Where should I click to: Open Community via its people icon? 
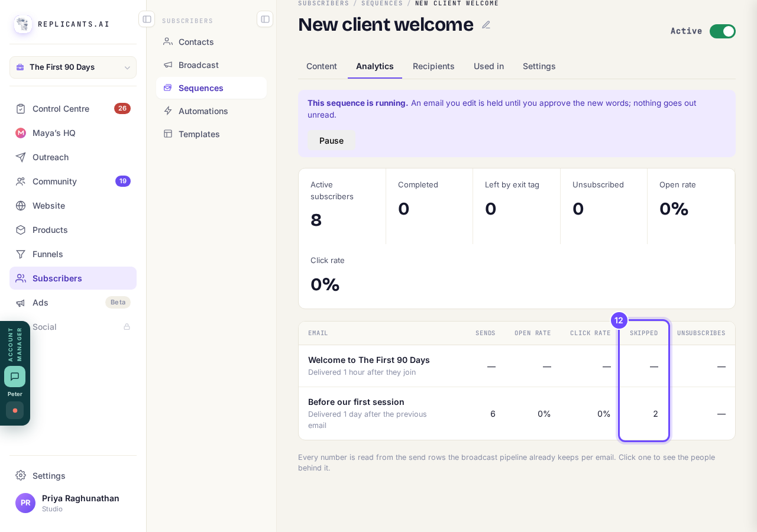(x=21, y=181)
